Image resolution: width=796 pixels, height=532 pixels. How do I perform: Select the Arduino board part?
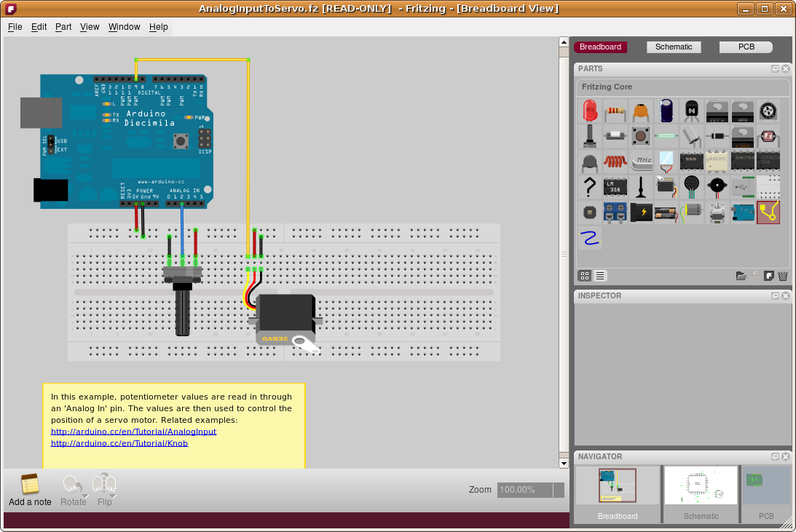[742, 213]
